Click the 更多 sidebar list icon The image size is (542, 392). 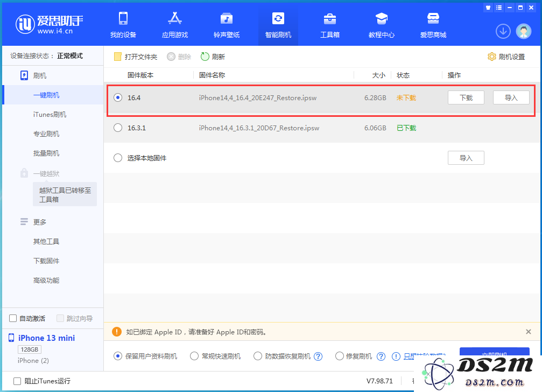(24, 222)
